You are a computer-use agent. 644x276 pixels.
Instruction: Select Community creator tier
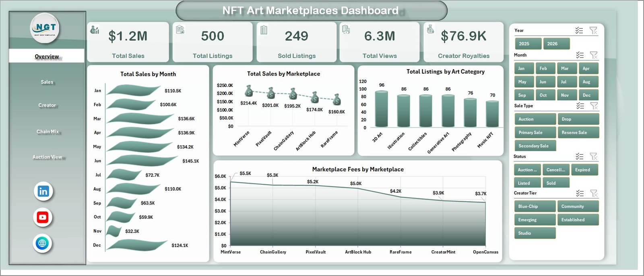click(x=578, y=206)
